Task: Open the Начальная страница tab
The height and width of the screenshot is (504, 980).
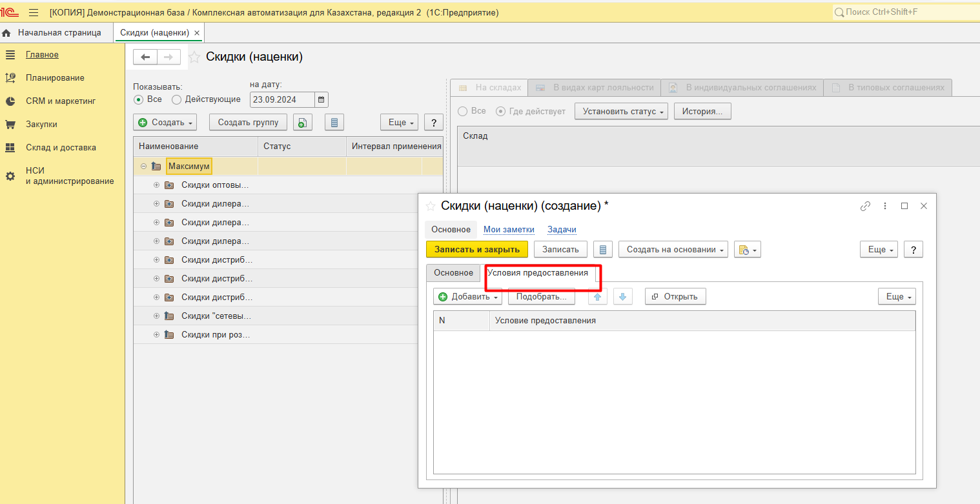Action: pyautogui.click(x=59, y=32)
